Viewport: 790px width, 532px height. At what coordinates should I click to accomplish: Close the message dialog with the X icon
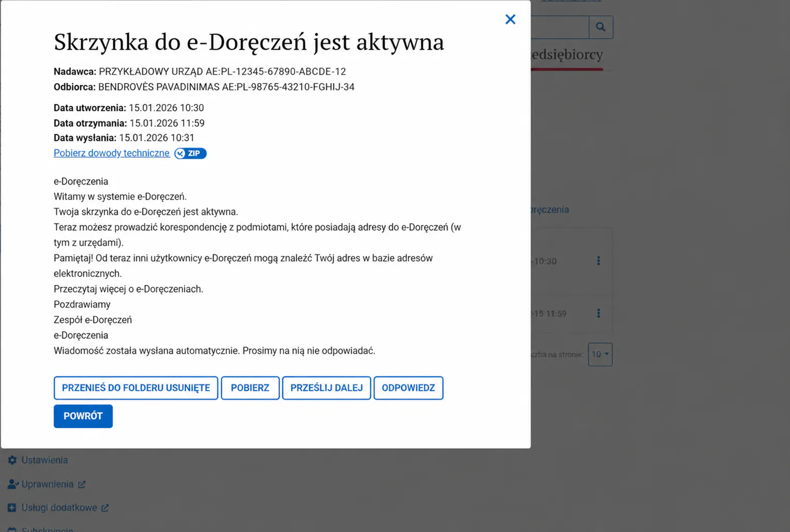pyautogui.click(x=510, y=19)
